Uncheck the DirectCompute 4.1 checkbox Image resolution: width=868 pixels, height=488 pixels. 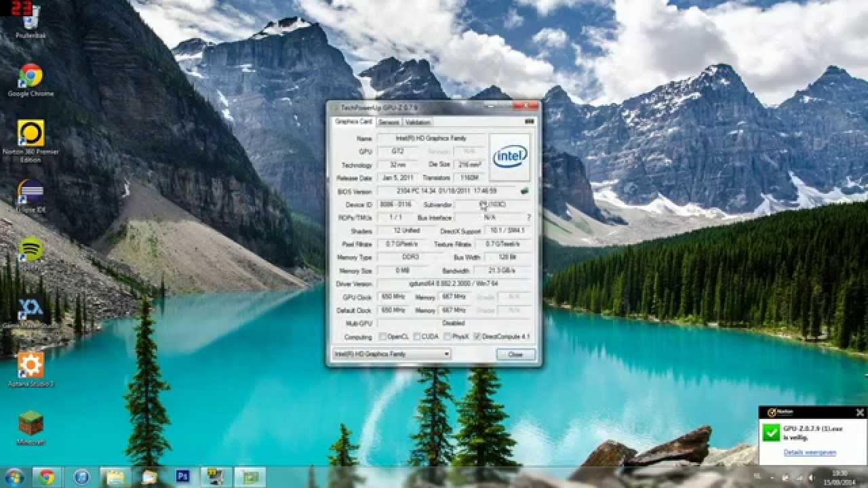click(x=477, y=336)
